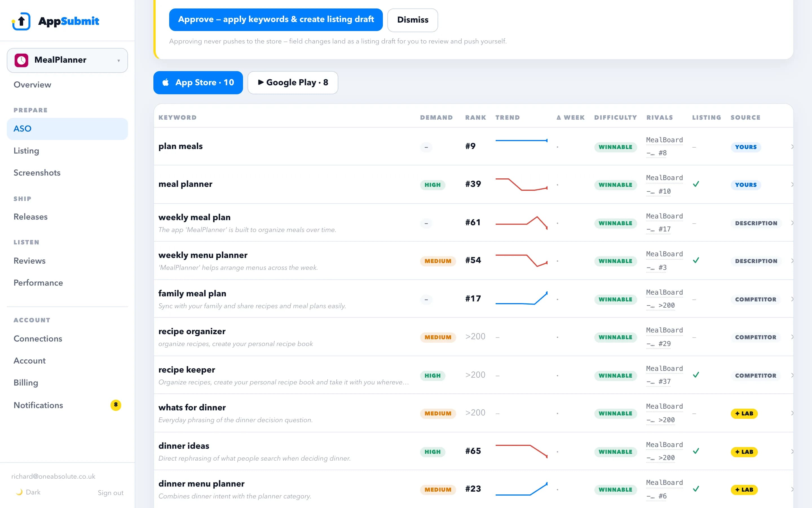Sort table by RANK column header
812x508 pixels.
coord(475,118)
